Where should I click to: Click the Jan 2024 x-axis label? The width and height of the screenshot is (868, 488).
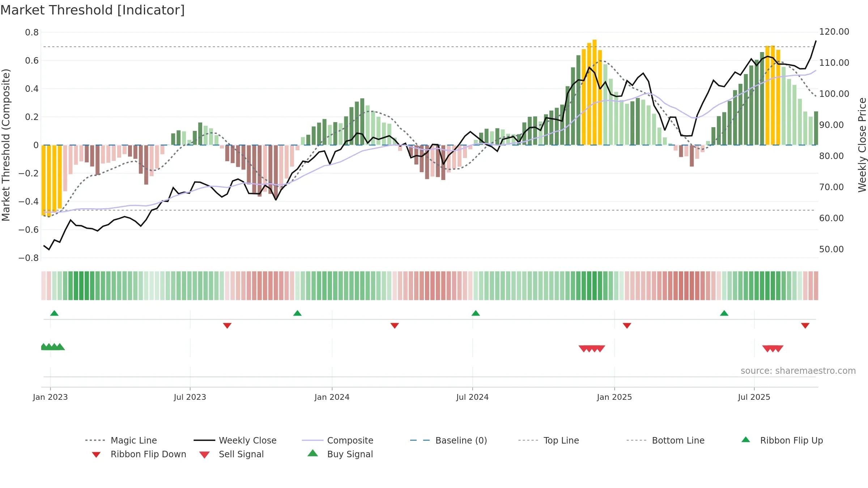(x=332, y=397)
